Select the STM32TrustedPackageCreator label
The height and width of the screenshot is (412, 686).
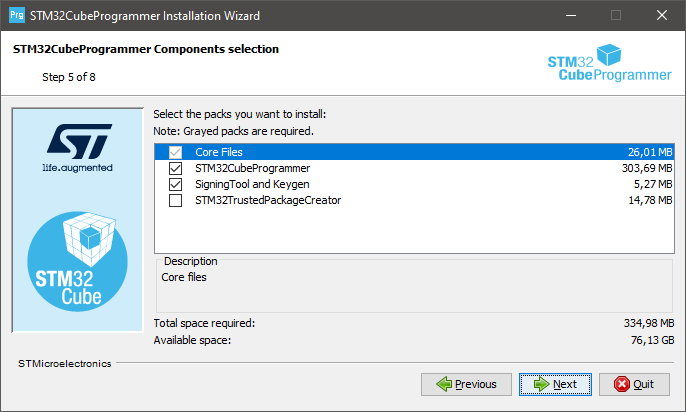pyautogui.click(x=268, y=200)
